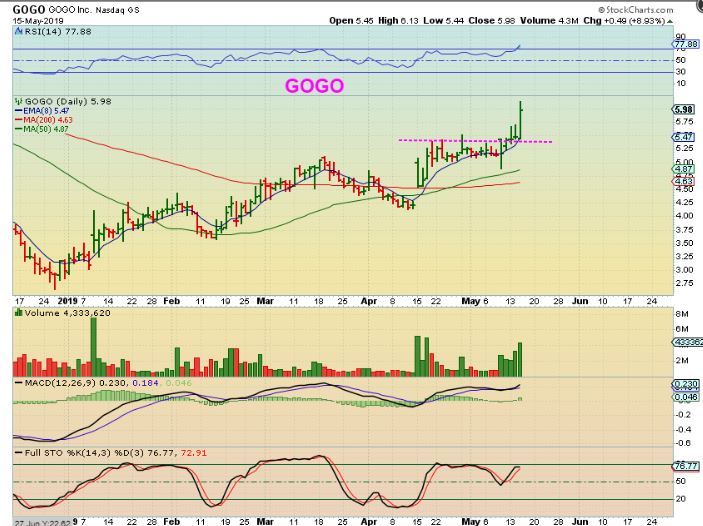Click the 8M volume axis label
This screenshot has width=703, height=526.
pos(681,314)
